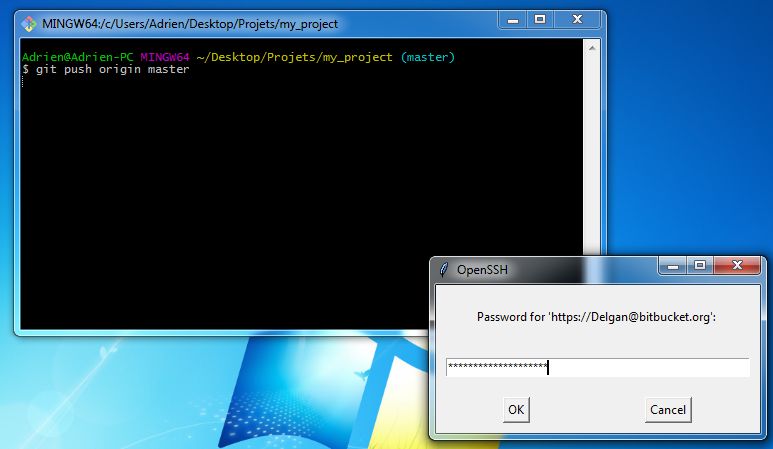Viewport: 773px width, 449px height.
Task: Click the MINGW64 window title text
Action: pos(190,24)
